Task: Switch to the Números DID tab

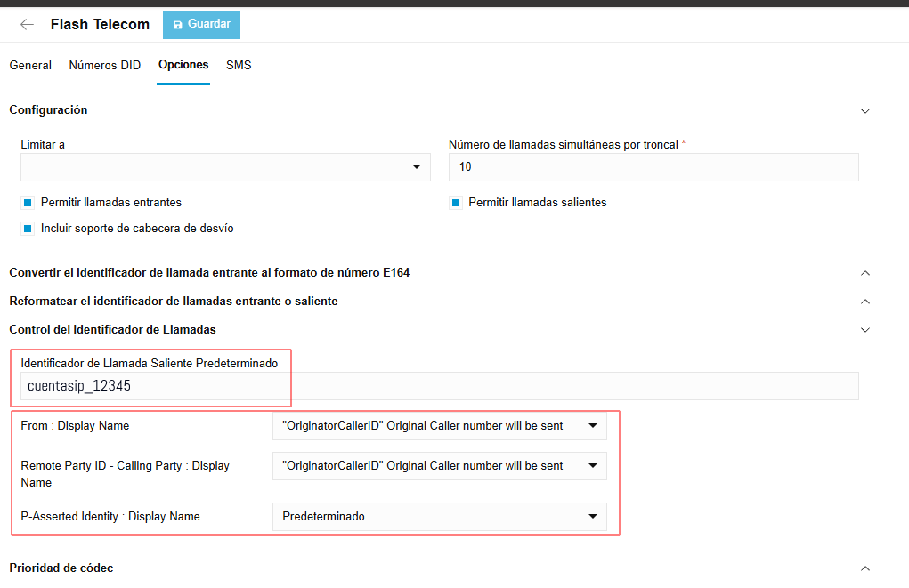Action: (105, 65)
